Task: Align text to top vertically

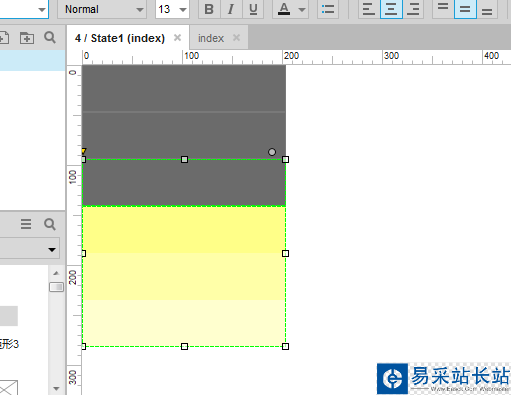Action: point(443,9)
